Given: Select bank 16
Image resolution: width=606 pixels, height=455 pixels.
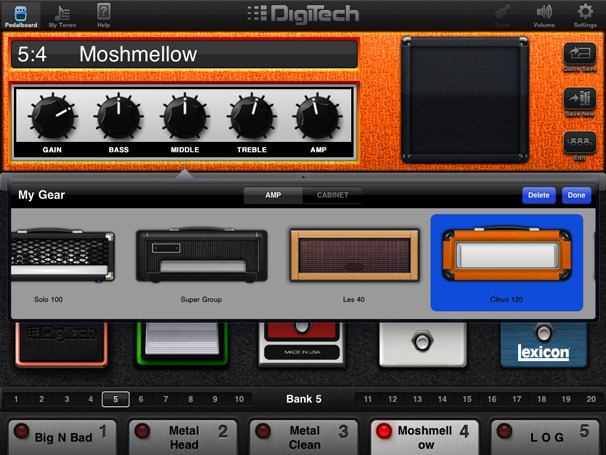Looking at the screenshot, I should [x=492, y=399].
